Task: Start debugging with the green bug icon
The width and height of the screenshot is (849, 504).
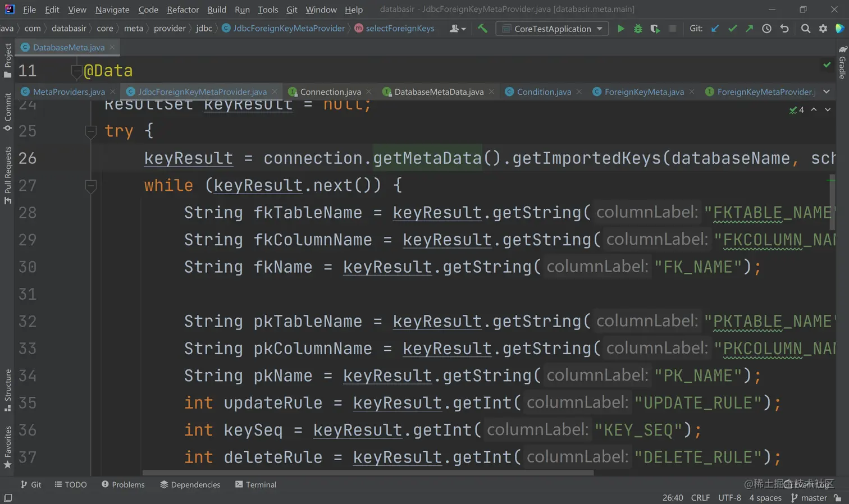Action: (x=638, y=29)
